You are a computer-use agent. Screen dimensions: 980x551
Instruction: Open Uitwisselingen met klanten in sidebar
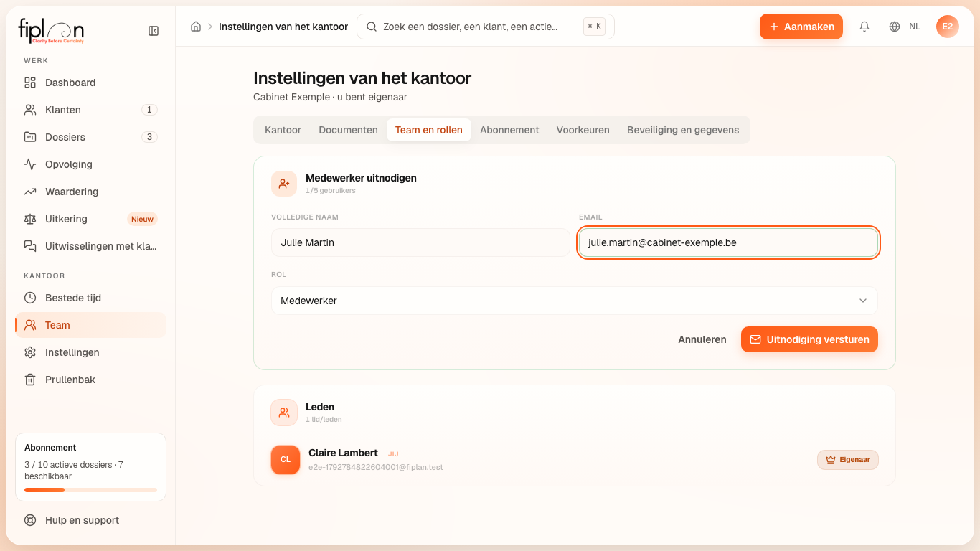click(90, 246)
